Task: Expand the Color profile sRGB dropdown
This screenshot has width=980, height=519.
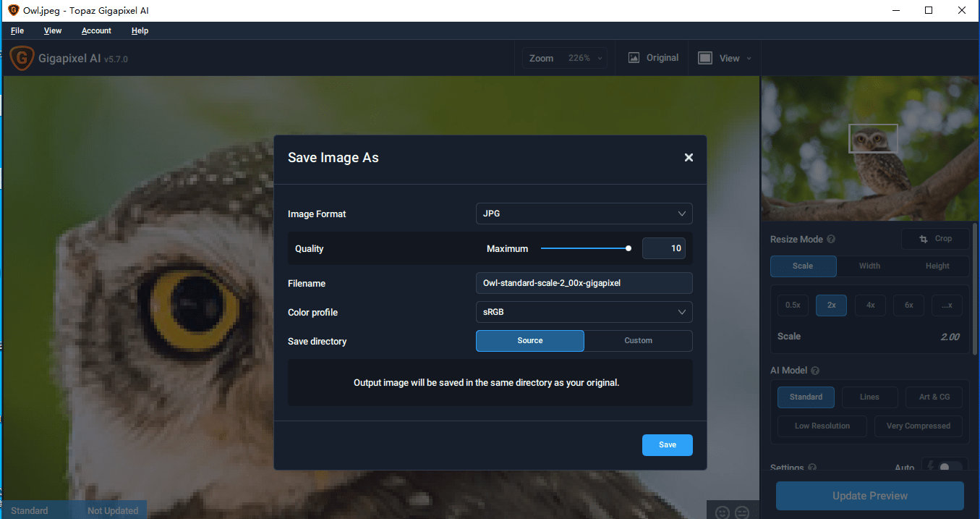Action: tap(584, 312)
